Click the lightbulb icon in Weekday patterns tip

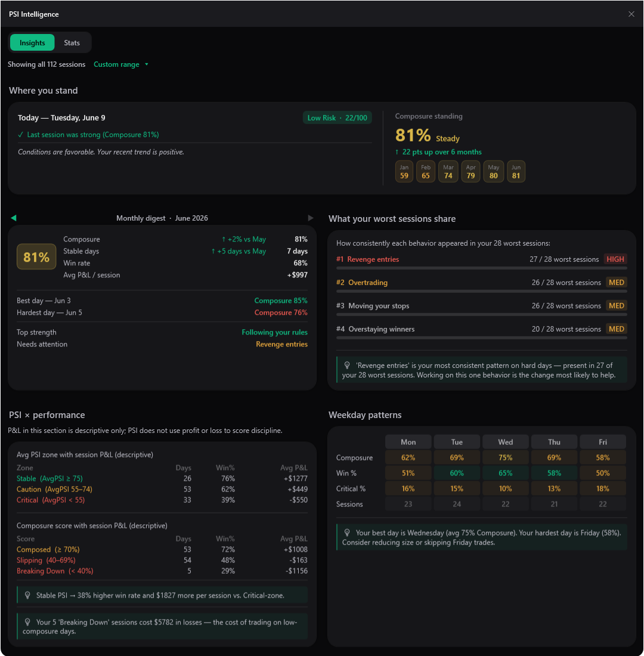pos(347,533)
